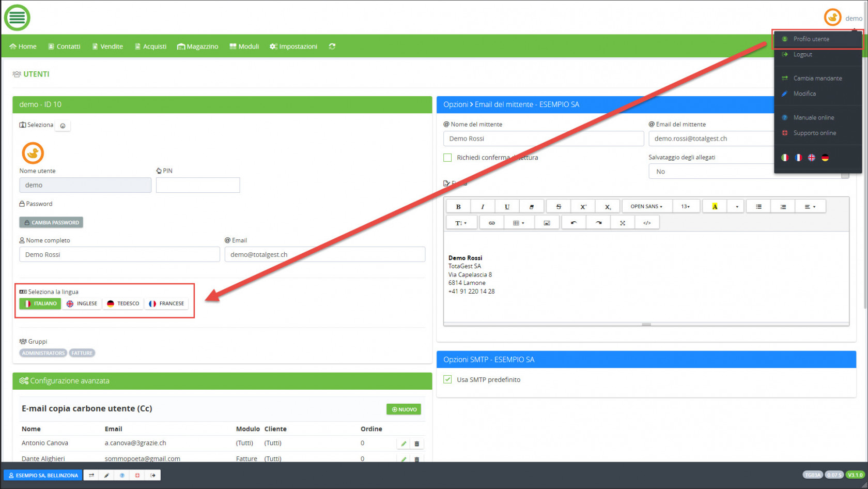Enable Richiedi conferma di lettura checkbox
This screenshot has height=489, width=868.
pos(447,158)
